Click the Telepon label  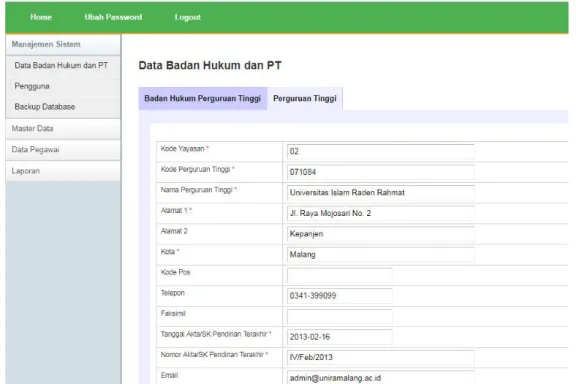point(173,293)
